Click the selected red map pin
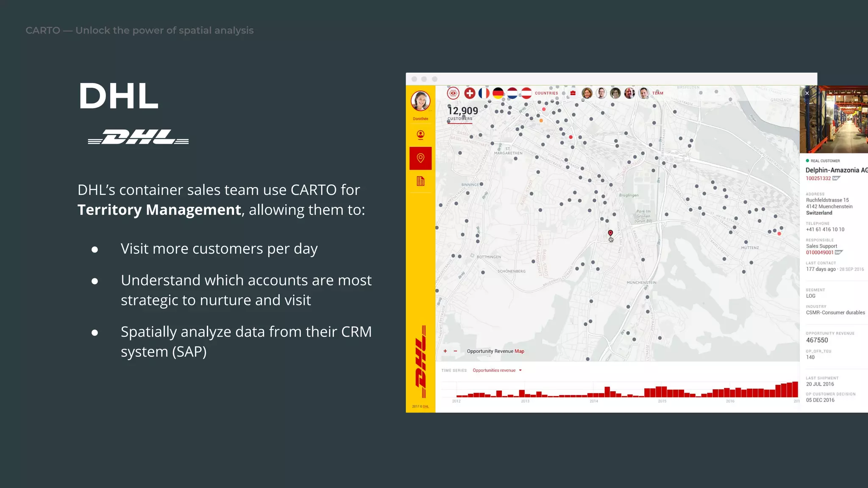868x488 pixels. click(x=610, y=233)
